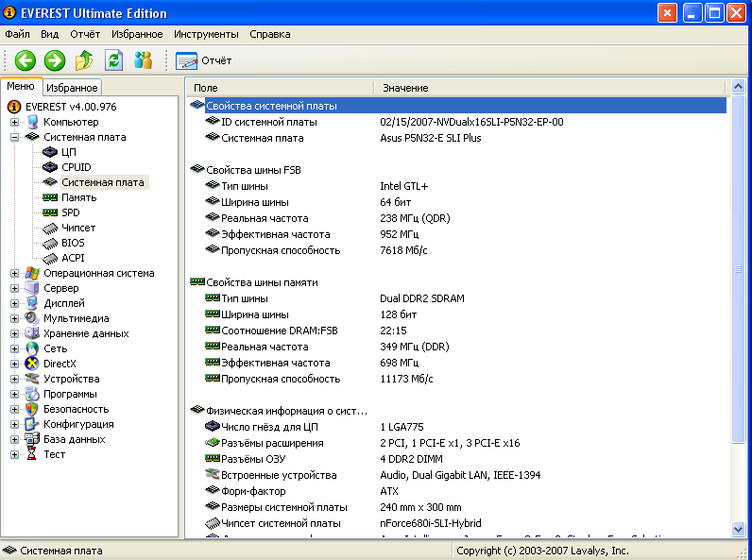752x560 pixels.
Task: Click the Значение column header
Action: coord(550,88)
